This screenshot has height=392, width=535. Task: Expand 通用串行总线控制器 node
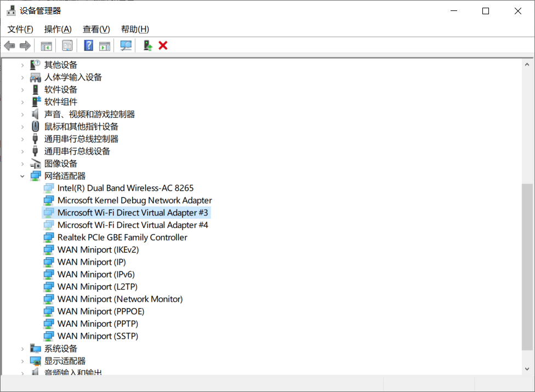pyautogui.click(x=22, y=139)
